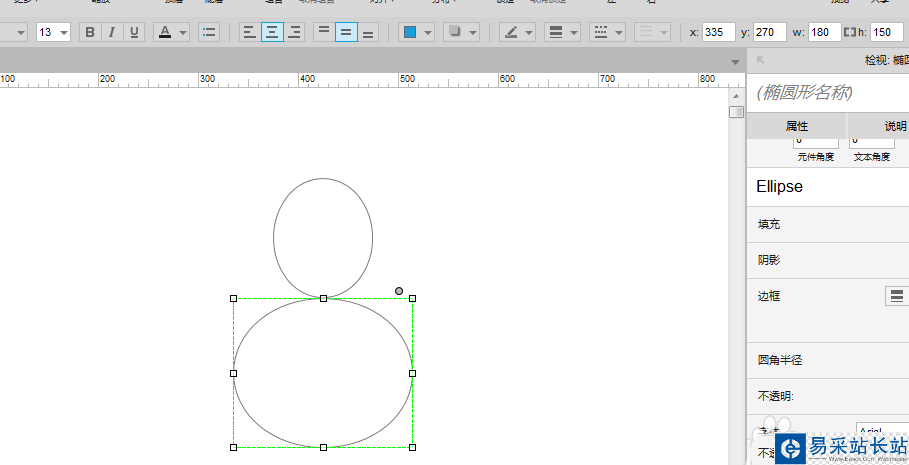The height and width of the screenshot is (465, 909).
Task: Align text to the right
Action: pos(294,32)
